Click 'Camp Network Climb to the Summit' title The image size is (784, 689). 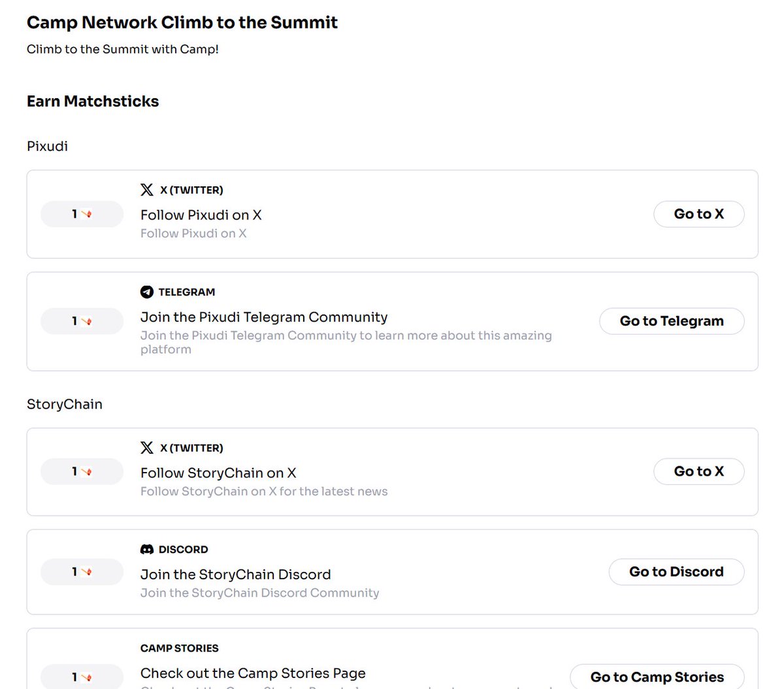[x=182, y=22]
